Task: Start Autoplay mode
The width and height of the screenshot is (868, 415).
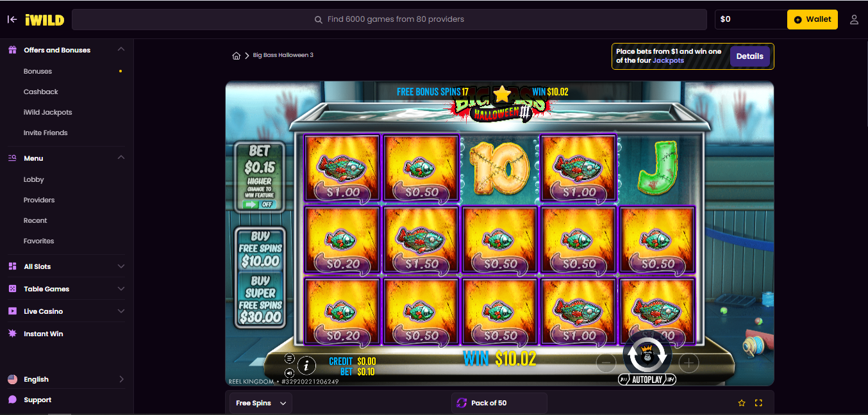Action: [x=647, y=380]
